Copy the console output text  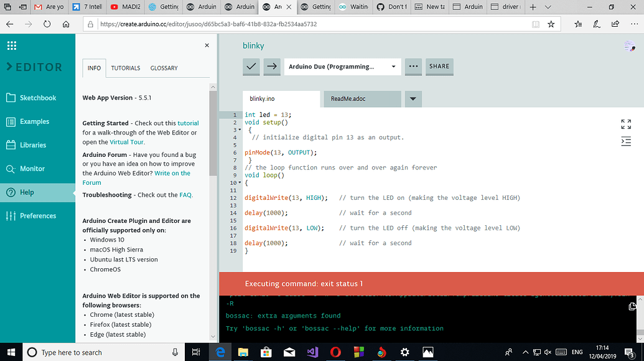[x=632, y=306]
